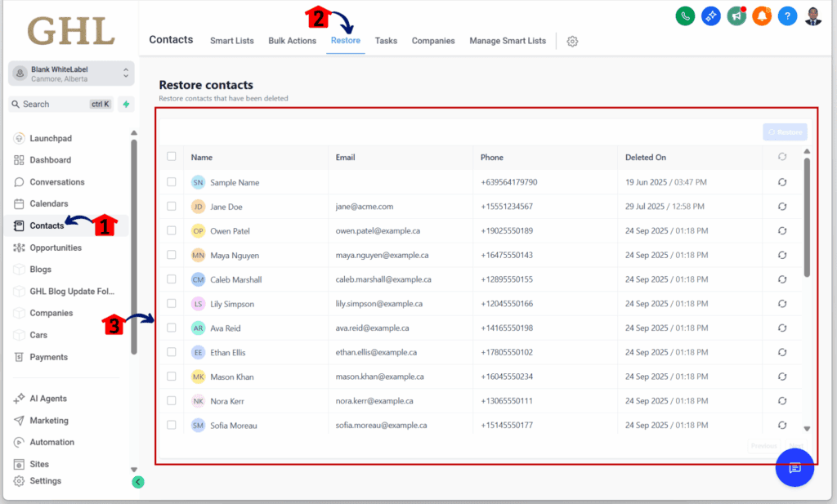Open the announcements megaphone icon
837x504 pixels.
[x=736, y=16]
